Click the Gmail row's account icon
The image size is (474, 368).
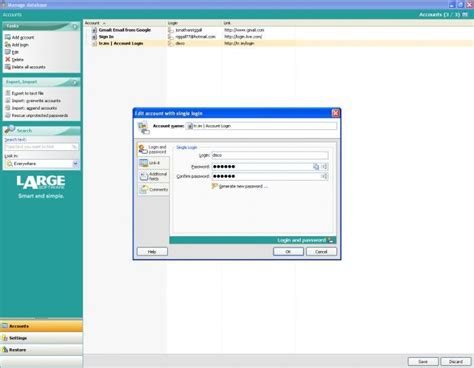click(x=94, y=30)
